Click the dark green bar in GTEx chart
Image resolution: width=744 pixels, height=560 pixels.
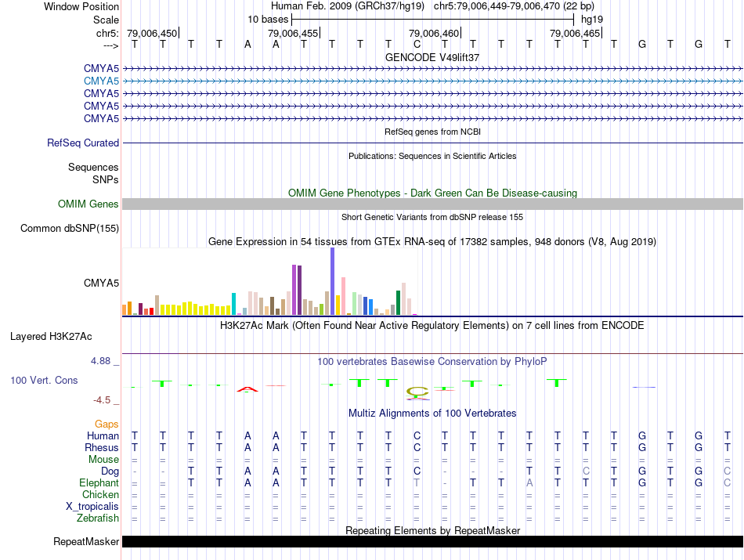point(398,302)
